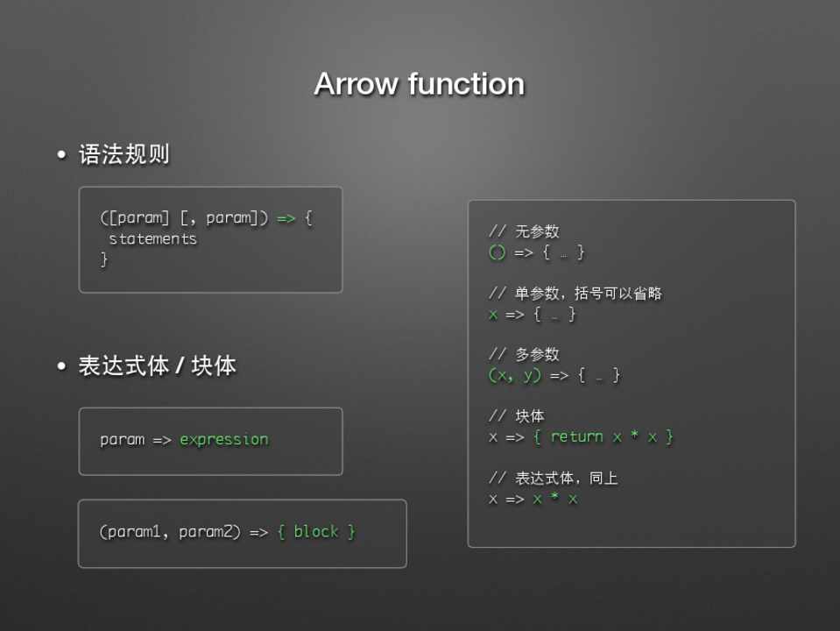The width and height of the screenshot is (840, 631).
Task: Click the closing brace under "statements"
Action: coord(104,259)
